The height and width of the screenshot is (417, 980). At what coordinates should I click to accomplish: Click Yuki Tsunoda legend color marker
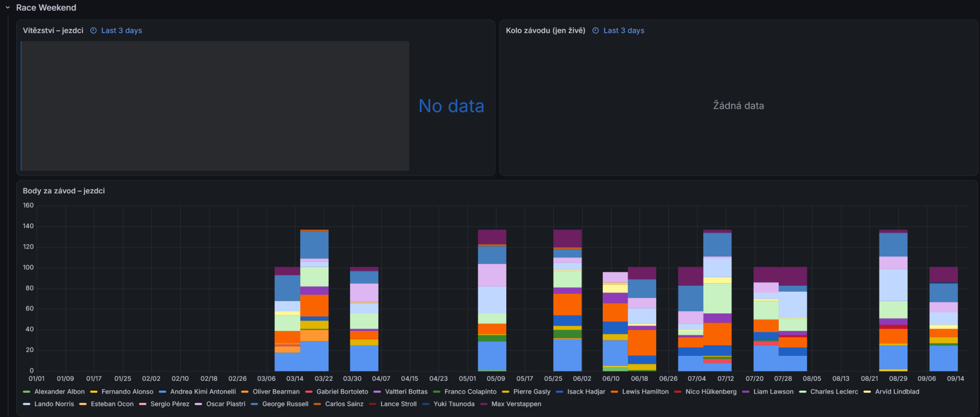click(425, 404)
